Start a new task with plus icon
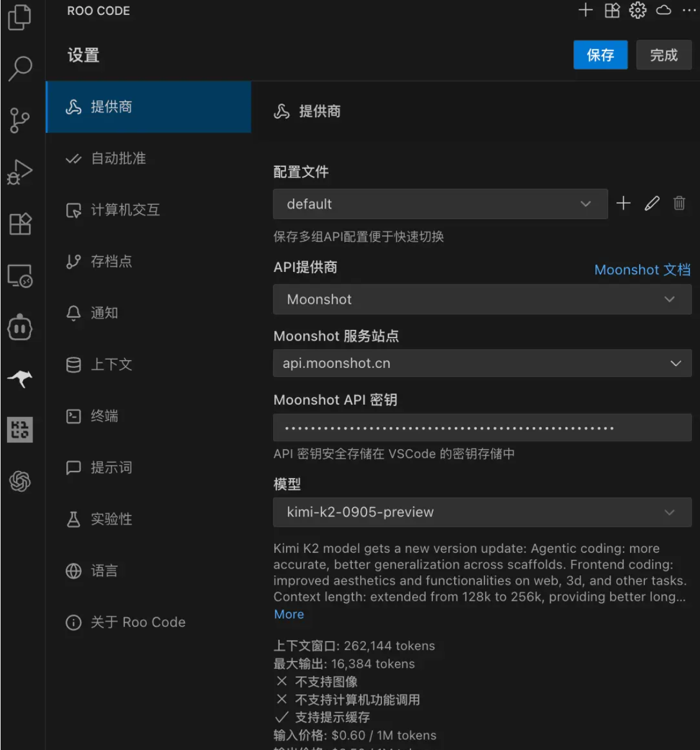Image resolution: width=700 pixels, height=750 pixels. point(585,10)
